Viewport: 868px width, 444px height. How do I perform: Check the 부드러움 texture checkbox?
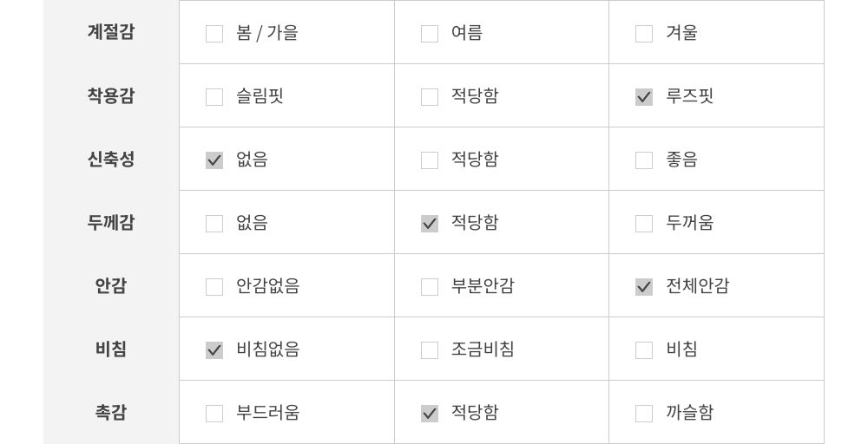click(214, 414)
